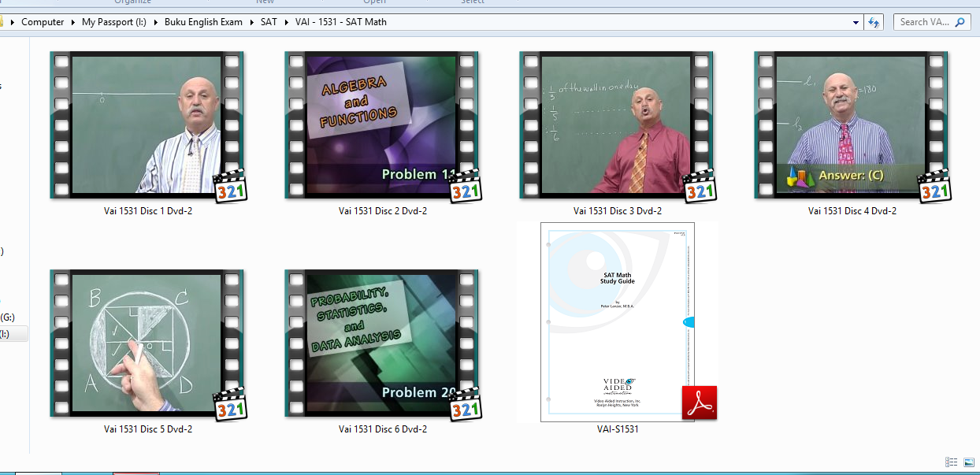This screenshot has width=980, height=475.
Task: Select the Probability Statistics Disc 6 thumbnail
Action: 382,343
